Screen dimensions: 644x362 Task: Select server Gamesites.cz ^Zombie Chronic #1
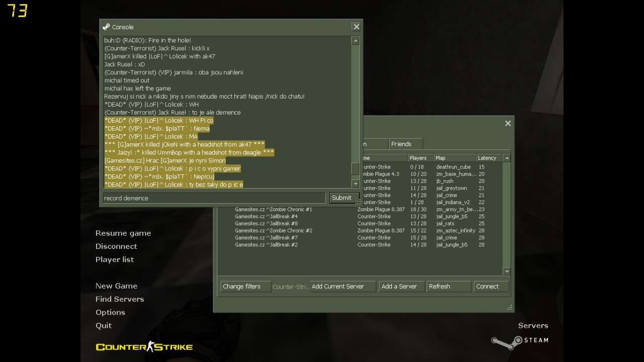(360, 210)
